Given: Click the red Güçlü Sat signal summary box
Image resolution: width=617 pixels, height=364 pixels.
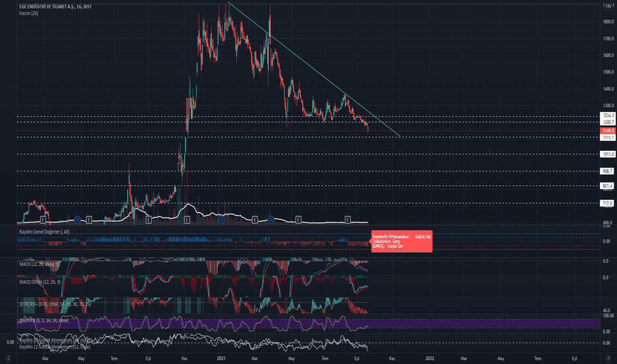Looking at the screenshot, I should [x=402, y=241].
